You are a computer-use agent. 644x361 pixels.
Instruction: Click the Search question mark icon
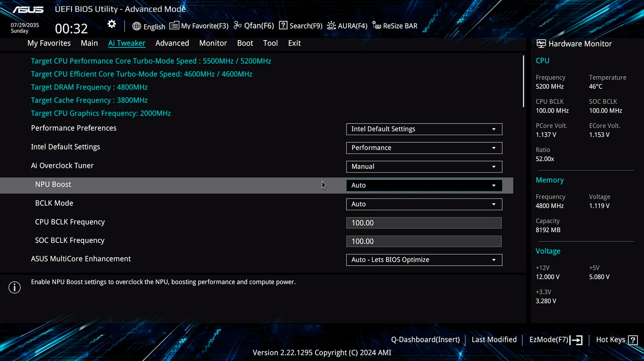283,25
